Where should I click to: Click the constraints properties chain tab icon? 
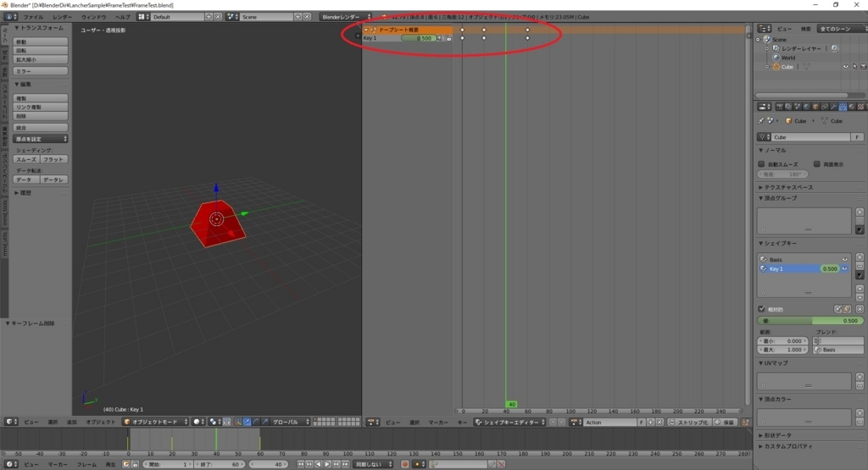coord(825,107)
